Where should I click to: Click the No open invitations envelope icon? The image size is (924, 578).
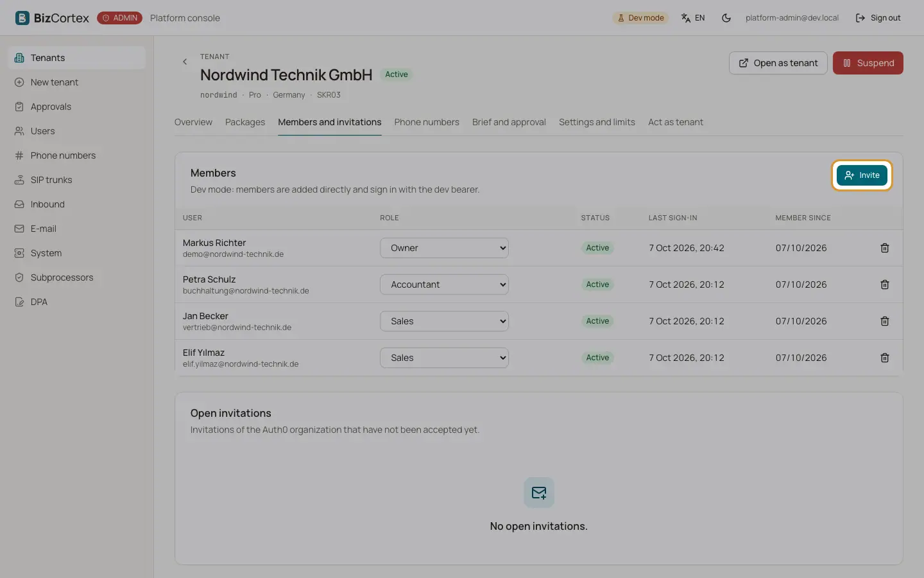(539, 493)
